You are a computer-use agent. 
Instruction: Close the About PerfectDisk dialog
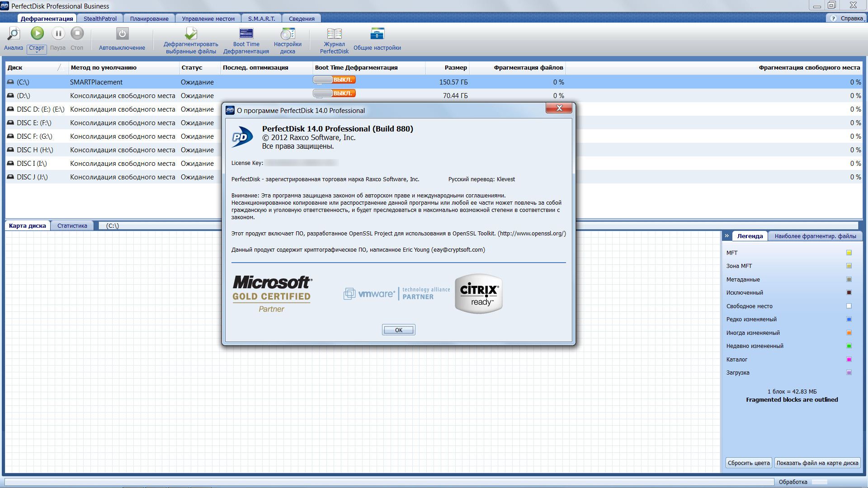coord(559,108)
